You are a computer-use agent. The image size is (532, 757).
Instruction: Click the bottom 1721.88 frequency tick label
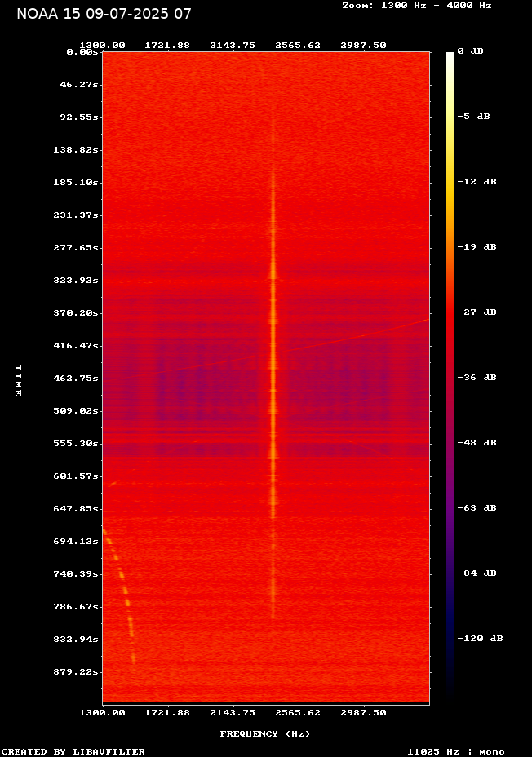tap(167, 712)
